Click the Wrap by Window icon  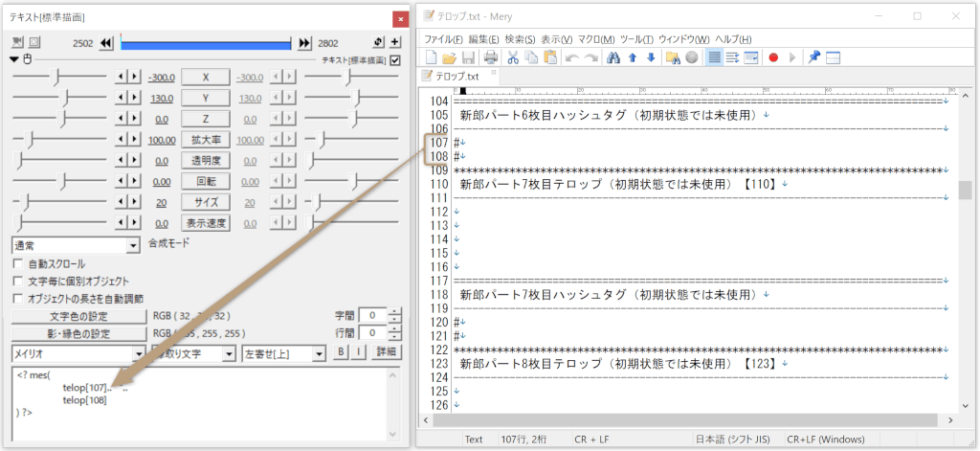pos(751,57)
